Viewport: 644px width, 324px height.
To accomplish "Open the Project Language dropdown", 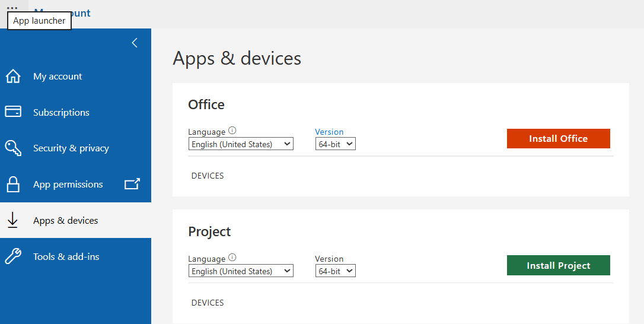I will click(x=241, y=271).
